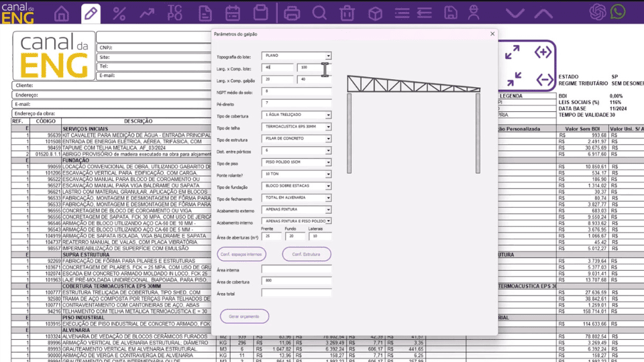This screenshot has width=644, height=362.
Task: Open the document page icon
Action: 205,13
